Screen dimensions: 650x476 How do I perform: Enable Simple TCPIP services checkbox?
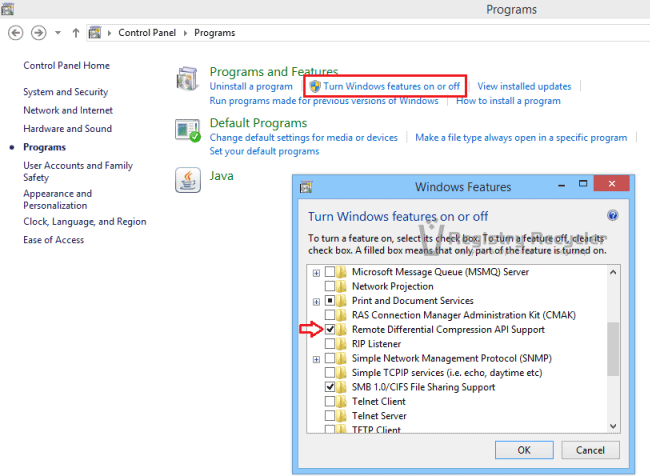click(x=330, y=372)
